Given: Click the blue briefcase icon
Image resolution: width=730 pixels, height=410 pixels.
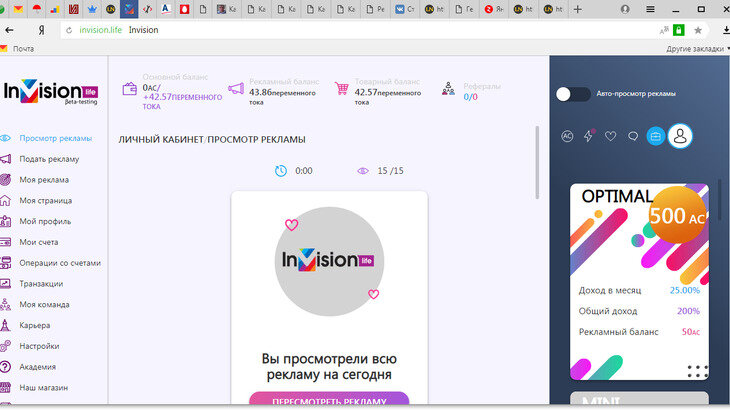Looking at the screenshot, I should tap(656, 136).
